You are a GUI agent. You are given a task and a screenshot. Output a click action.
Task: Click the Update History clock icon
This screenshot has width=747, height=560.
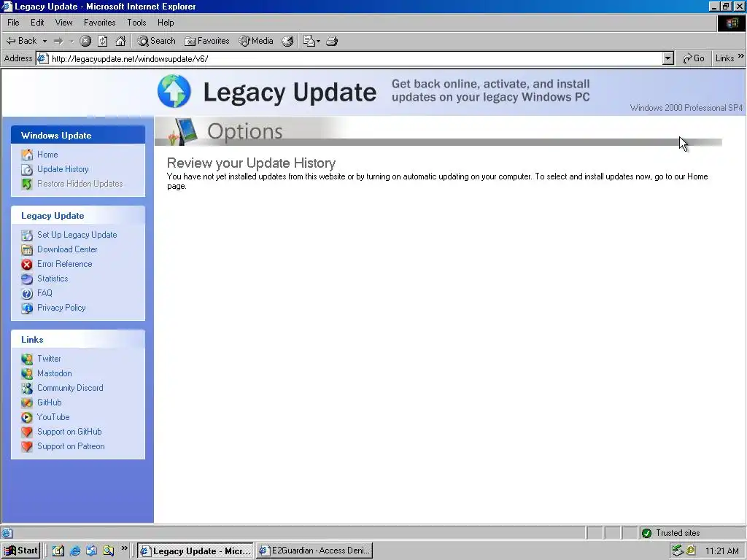(27, 169)
